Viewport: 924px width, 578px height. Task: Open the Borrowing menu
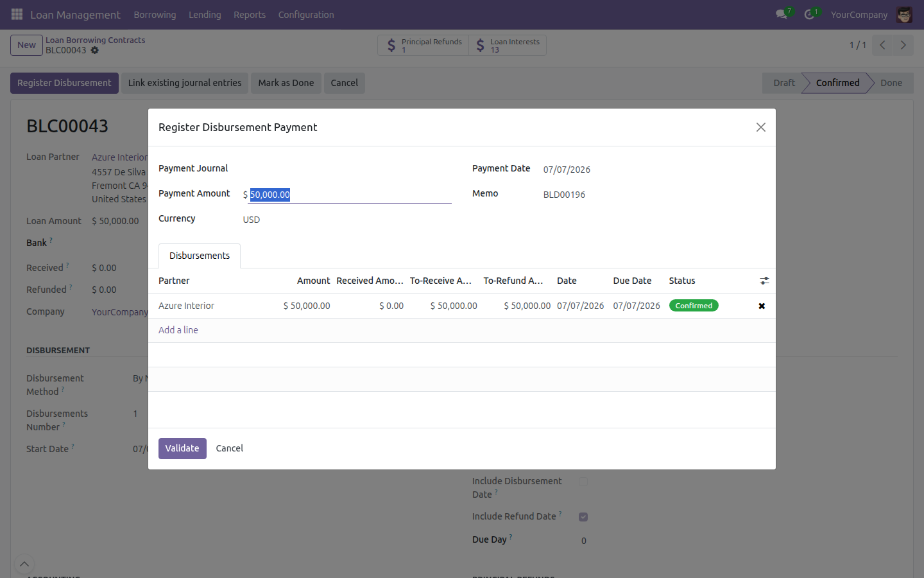pyautogui.click(x=155, y=14)
